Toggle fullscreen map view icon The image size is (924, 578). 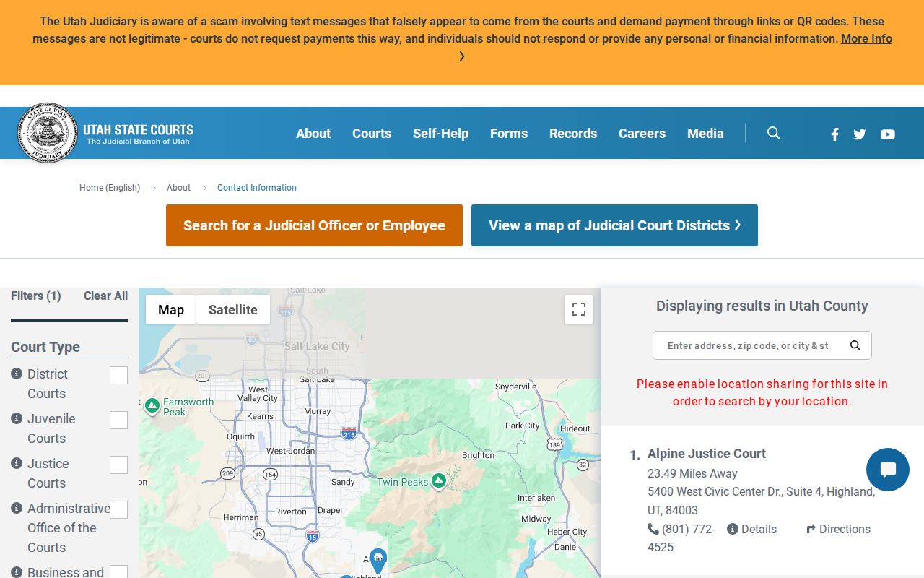click(579, 309)
